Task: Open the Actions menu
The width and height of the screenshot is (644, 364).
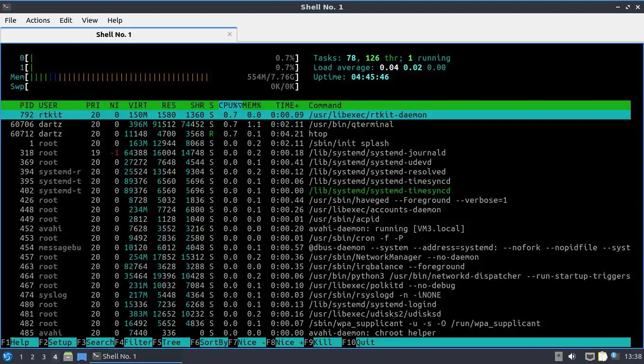Action: click(x=38, y=20)
